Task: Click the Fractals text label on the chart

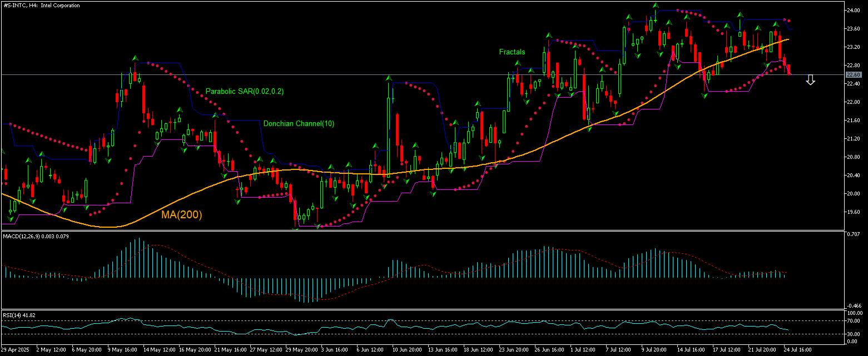Action: tap(511, 52)
